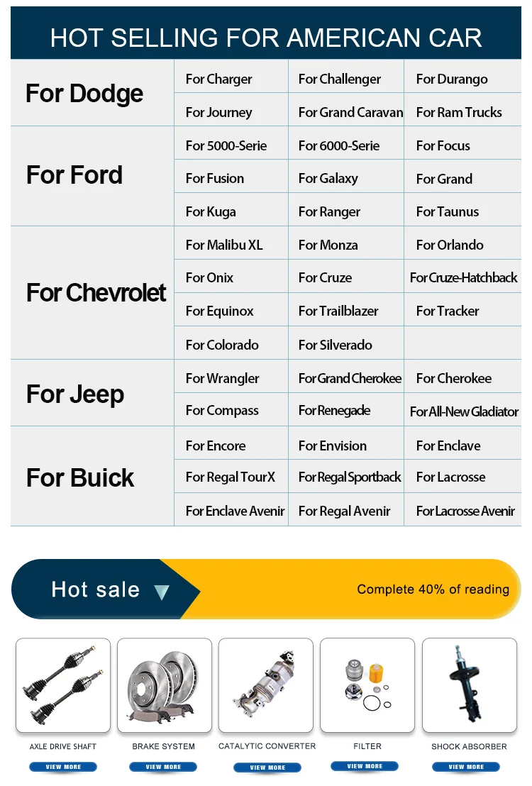
Task: Click the For Regal Sportback entry
Action: [350, 477]
